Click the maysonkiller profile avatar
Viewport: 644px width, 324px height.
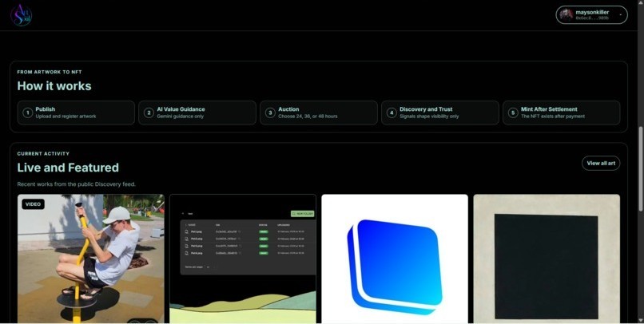pos(566,15)
